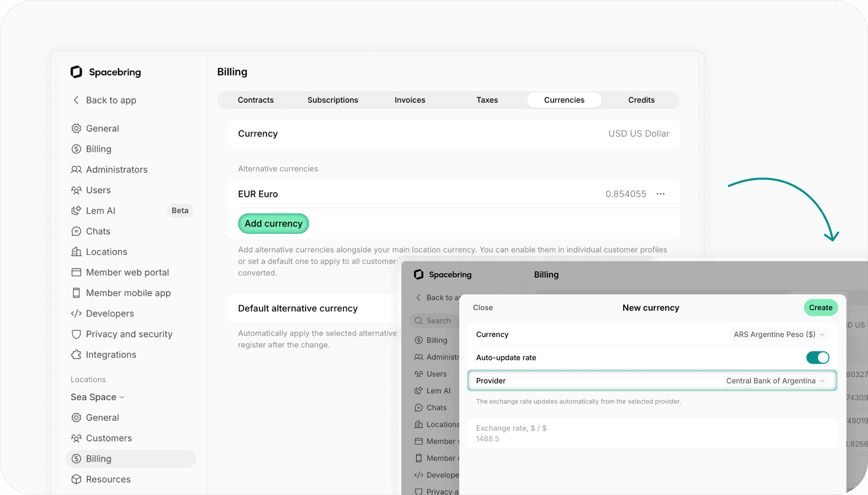
Task: Click the Add currency button
Action: (273, 223)
